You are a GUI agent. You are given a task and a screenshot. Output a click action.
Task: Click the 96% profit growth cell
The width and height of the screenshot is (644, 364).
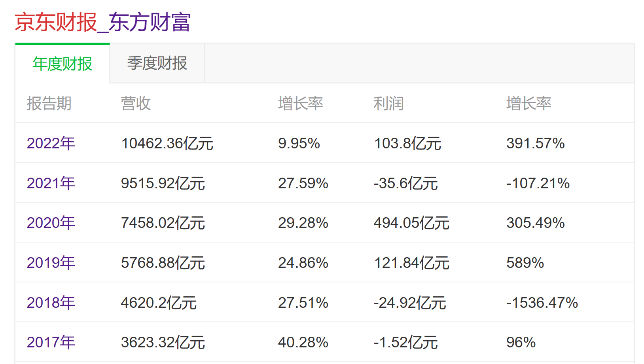point(521,342)
